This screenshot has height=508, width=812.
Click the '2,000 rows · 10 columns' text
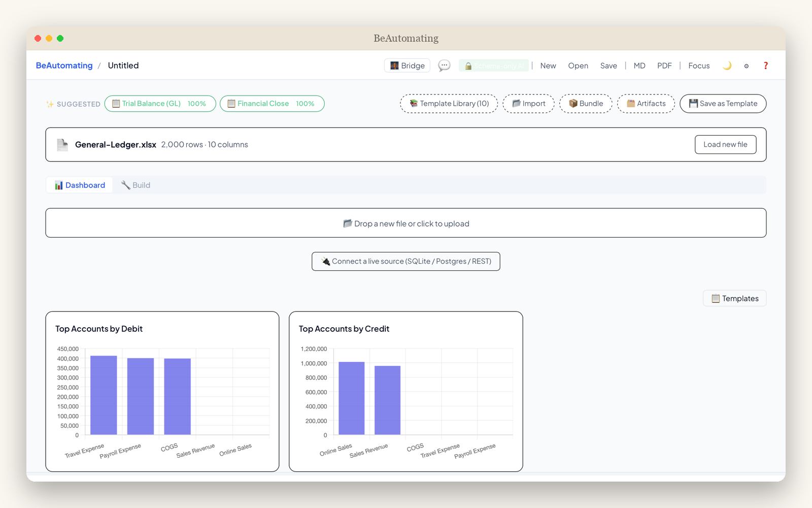point(205,145)
